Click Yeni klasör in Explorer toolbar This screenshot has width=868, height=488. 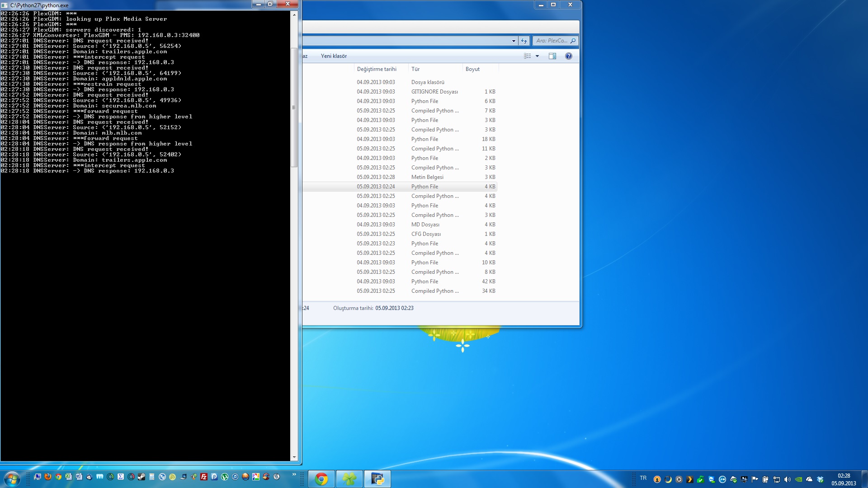point(334,56)
